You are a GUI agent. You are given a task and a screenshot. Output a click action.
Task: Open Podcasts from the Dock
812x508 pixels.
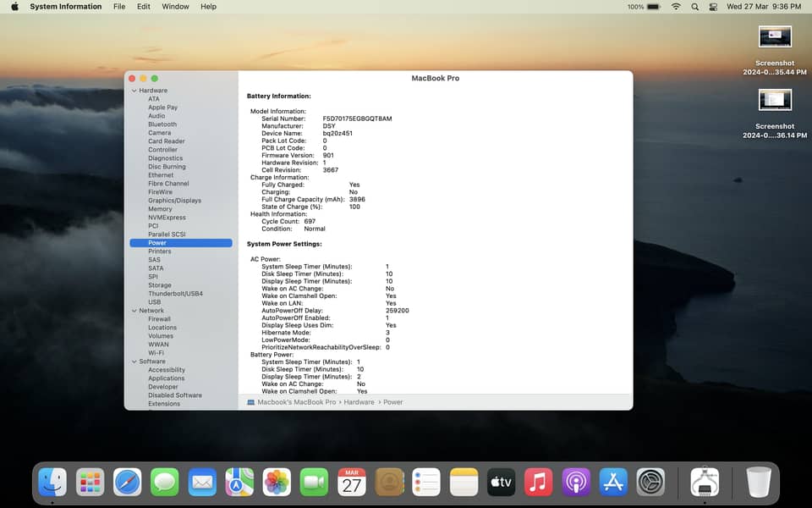tap(575, 482)
